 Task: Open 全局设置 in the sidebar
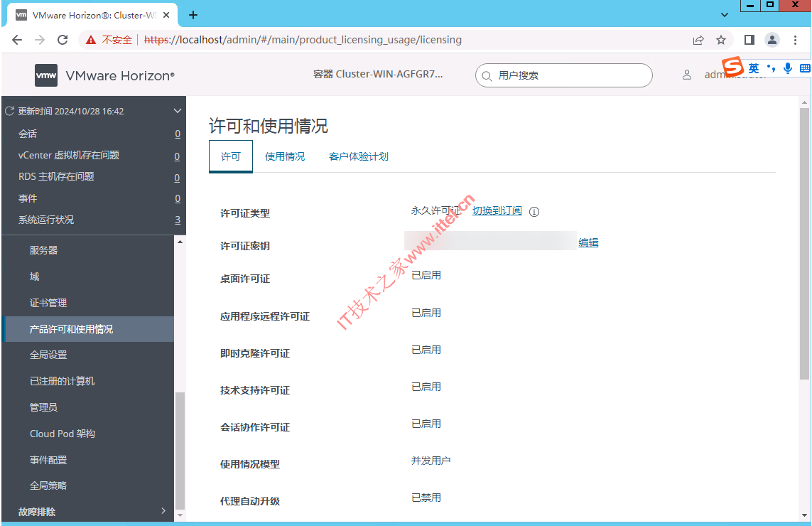pos(48,355)
